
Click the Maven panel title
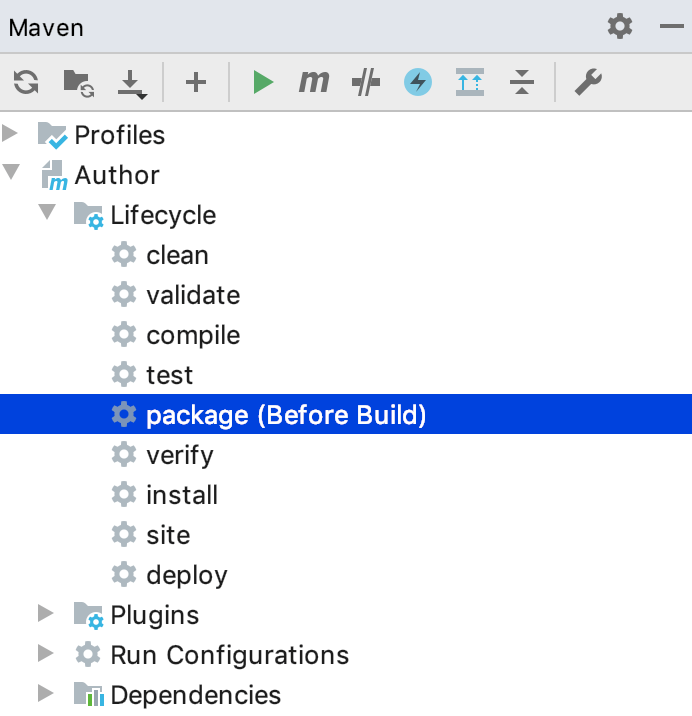click(46, 28)
